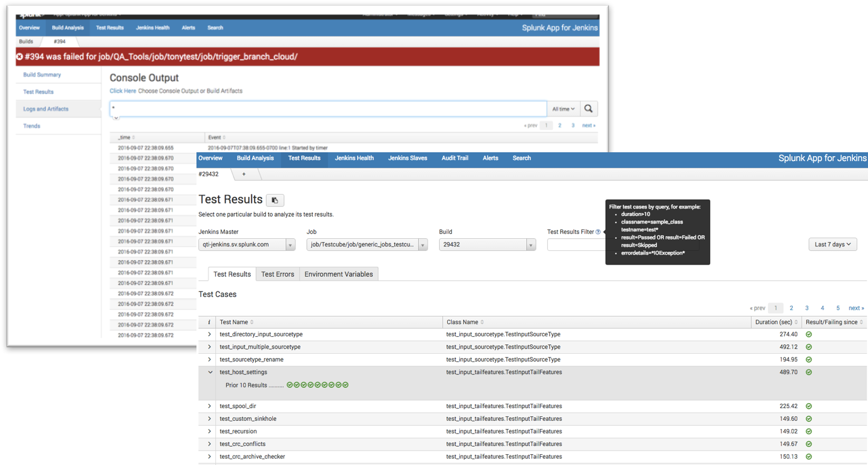The image size is (868, 465).
Task: Open Test Results in back window sidebar
Action: [39, 92]
